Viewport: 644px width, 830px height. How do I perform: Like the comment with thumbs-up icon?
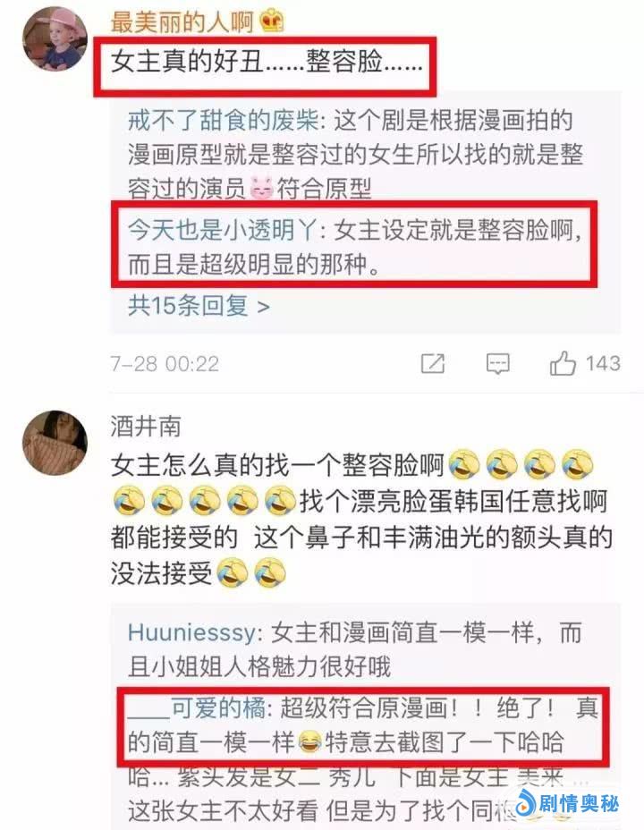(562, 363)
